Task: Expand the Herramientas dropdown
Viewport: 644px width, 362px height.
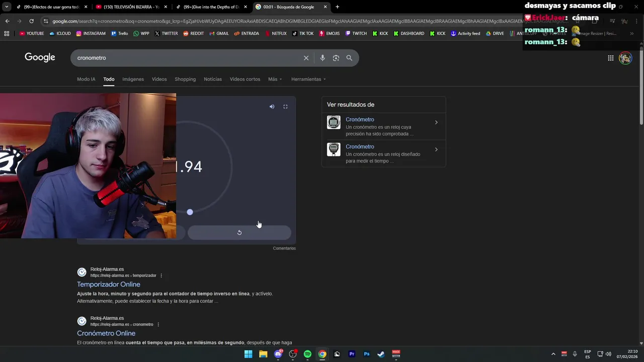Action: pyautogui.click(x=308, y=79)
